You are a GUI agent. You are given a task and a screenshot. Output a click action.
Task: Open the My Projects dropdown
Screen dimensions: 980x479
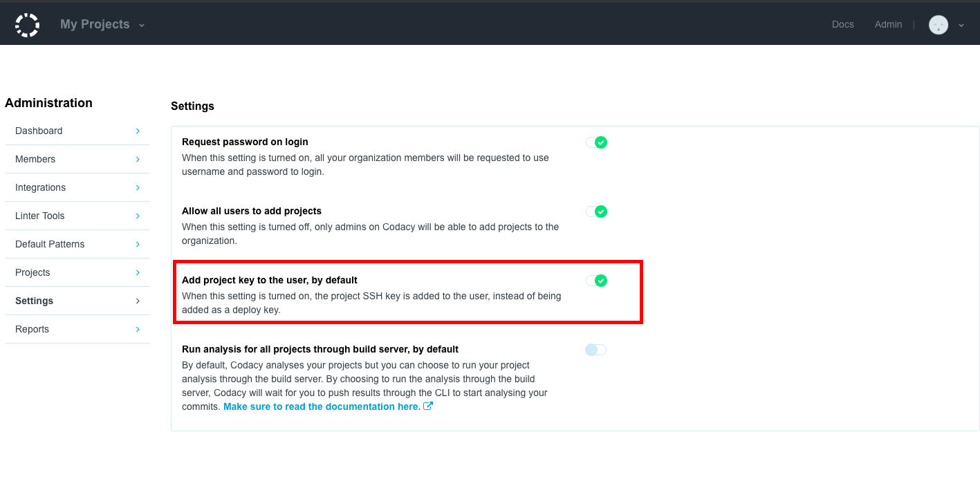(x=102, y=24)
